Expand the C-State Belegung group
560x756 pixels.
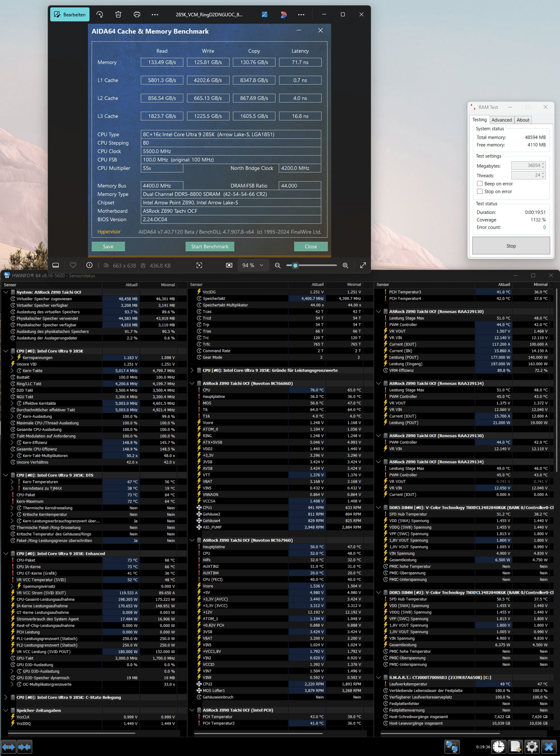[x=6, y=697]
